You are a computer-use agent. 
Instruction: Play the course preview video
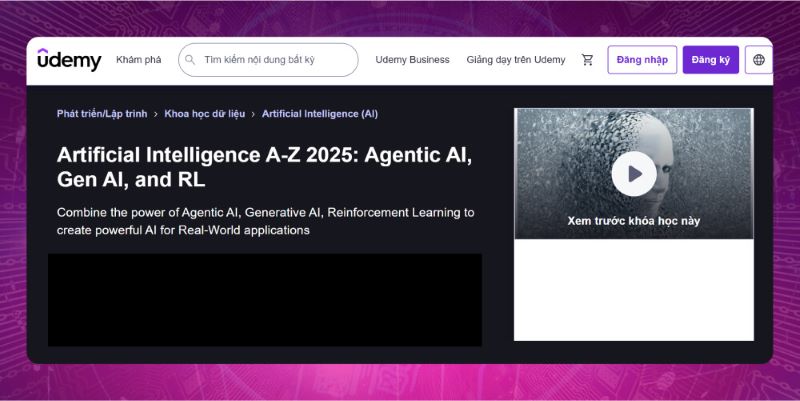[633, 174]
